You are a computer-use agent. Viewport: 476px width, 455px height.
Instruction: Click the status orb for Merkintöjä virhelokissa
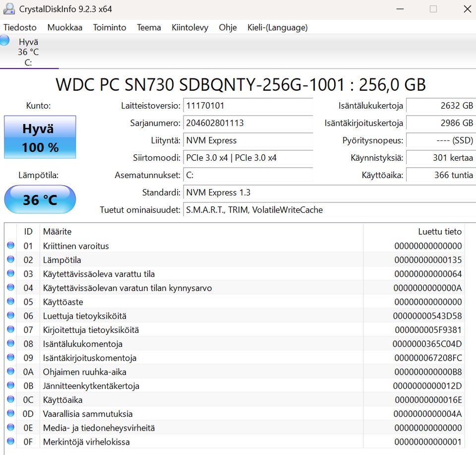pos(10,441)
